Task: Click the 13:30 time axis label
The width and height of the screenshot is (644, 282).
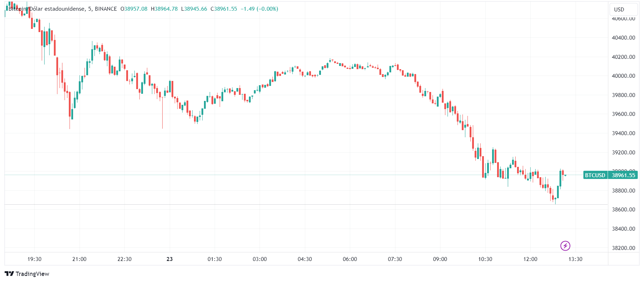Action: 575,259
